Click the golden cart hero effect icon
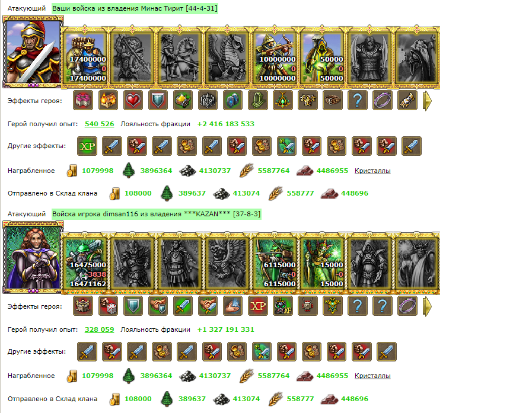 (x=183, y=100)
